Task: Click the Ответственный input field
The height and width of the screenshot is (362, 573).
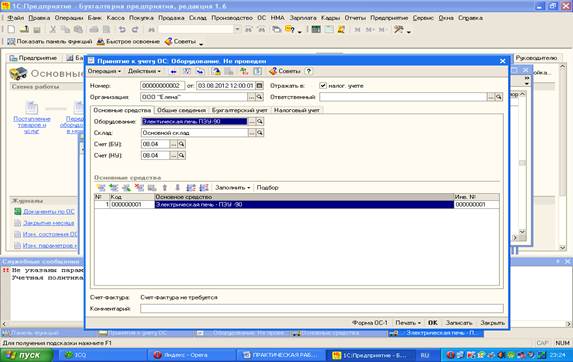Action: (x=403, y=97)
